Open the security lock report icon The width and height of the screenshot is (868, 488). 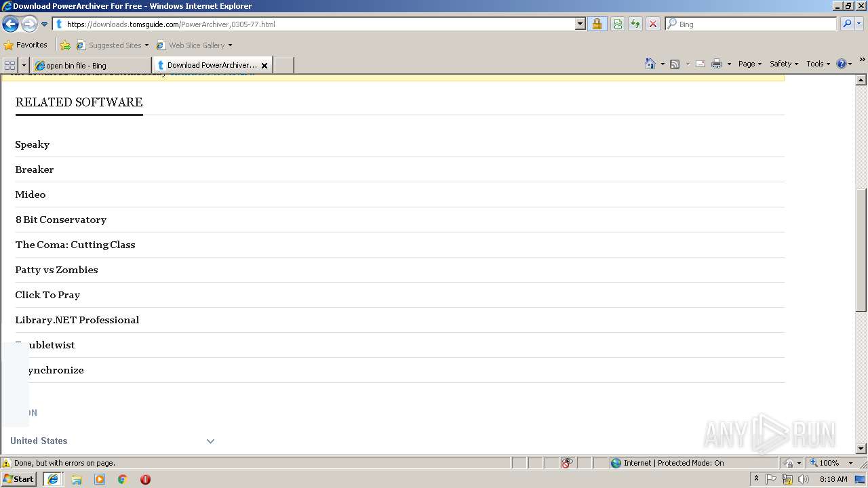click(x=597, y=24)
